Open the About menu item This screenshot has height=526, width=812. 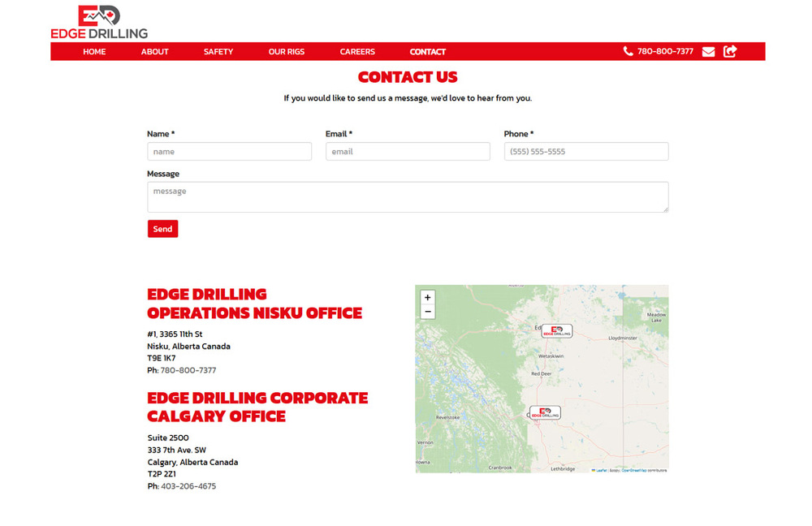155,52
